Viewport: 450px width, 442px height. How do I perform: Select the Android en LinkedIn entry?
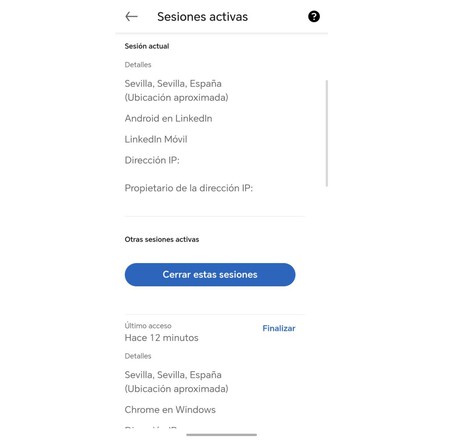pos(168,118)
